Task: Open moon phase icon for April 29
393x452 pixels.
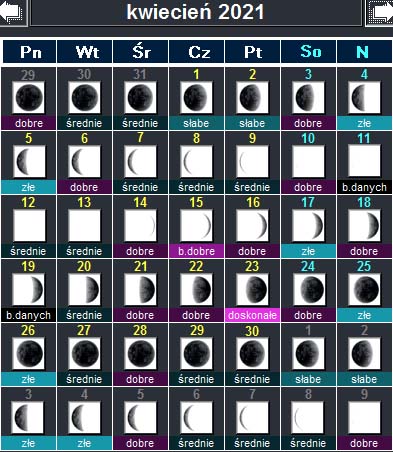Action: pos(196,354)
